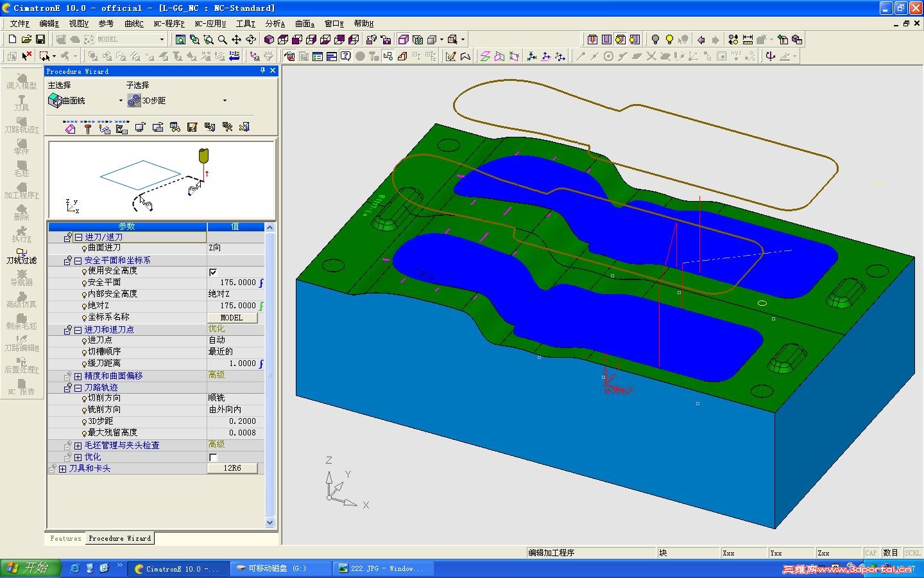The image size is (924, 578).
Task: Expand the 精度和曲面偏移 group
Action: (78, 376)
